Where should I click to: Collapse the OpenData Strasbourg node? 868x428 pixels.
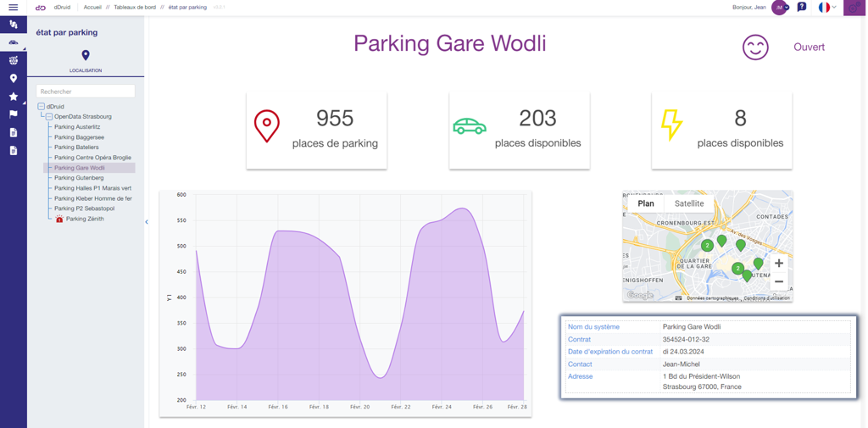[x=49, y=117]
